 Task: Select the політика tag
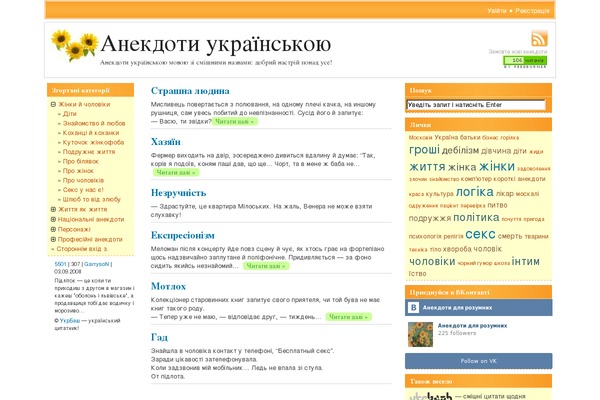click(x=476, y=218)
